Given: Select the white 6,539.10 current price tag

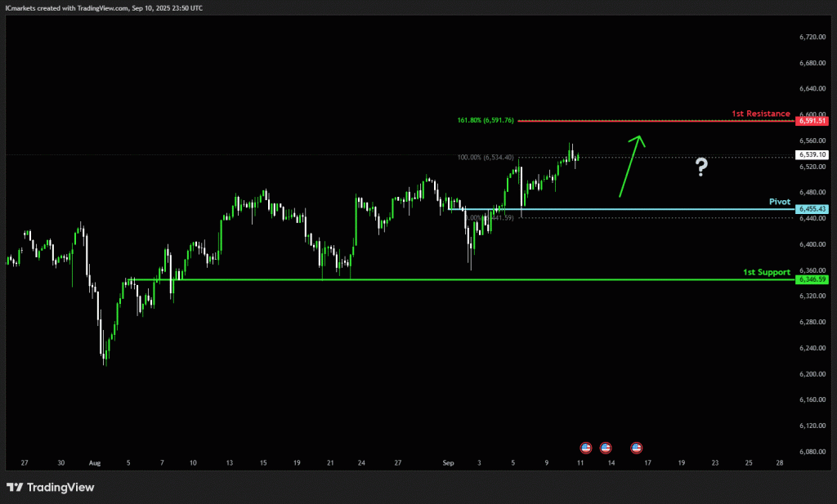Looking at the screenshot, I should tap(812, 154).
